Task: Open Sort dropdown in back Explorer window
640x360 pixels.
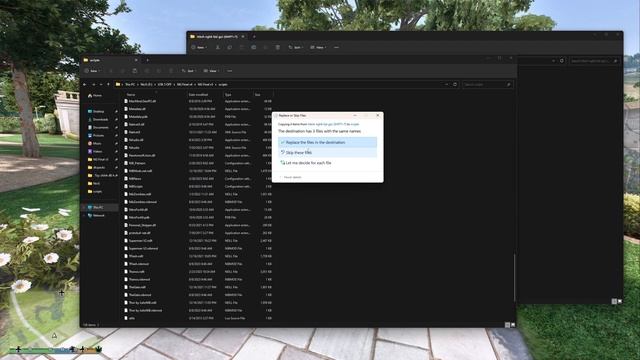Action: [x=296, y=47]
